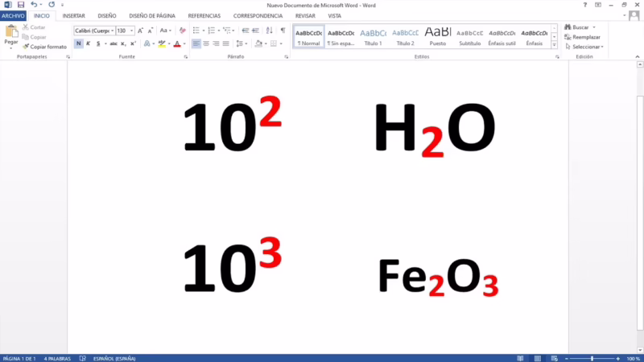Screen dimensions: 644x362
Task: Click the paragraph shading paint bucket icon
Action: 258,43
